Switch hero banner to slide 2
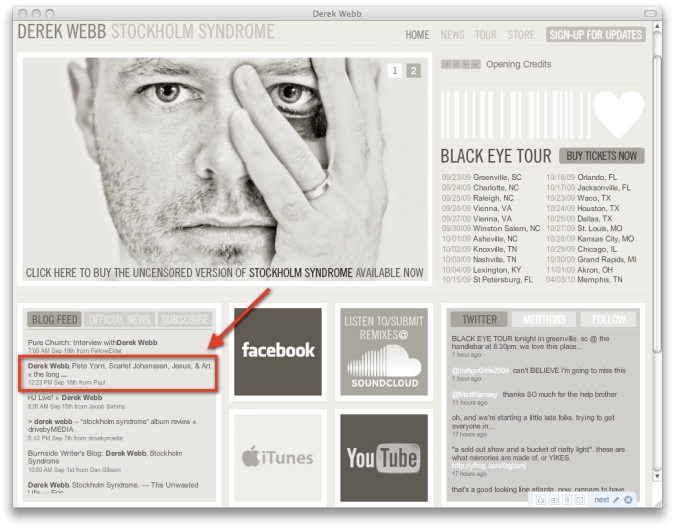The width and height of the screenshot is (675, 527). (x=413, y=71)
